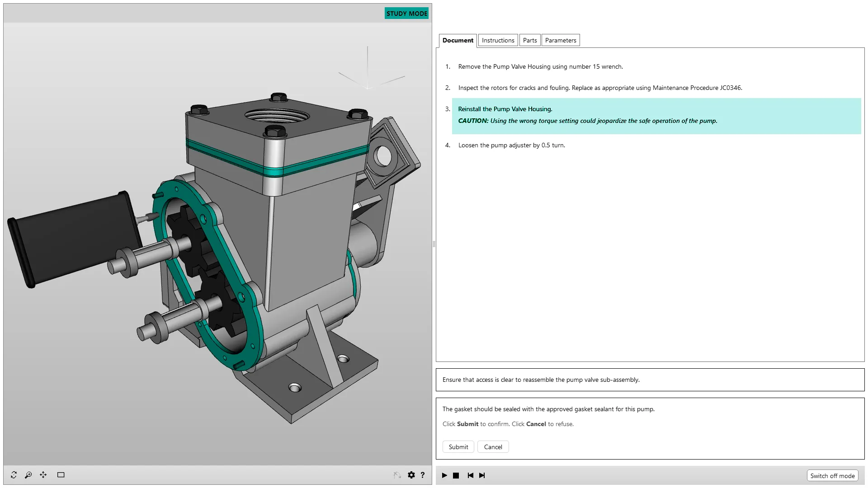Viewport: 868px width, 488px height.
Task: Skip to the next step
Action: pyautogui.click(x=482, y=475)
